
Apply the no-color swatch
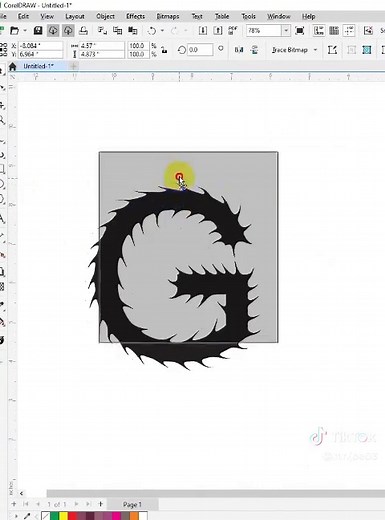point(46,516)
